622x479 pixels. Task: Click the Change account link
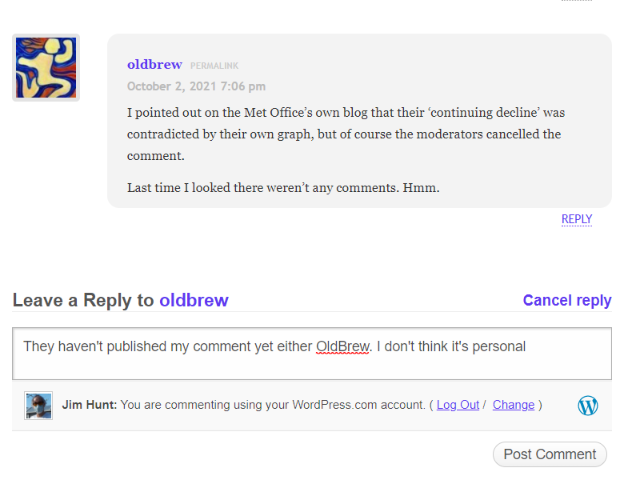(x=513, y=405)
